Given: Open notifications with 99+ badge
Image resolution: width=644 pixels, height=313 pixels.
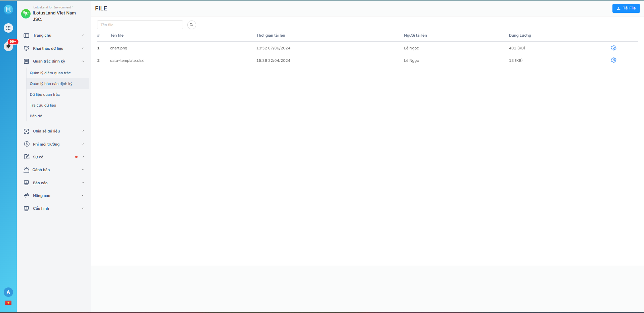Looking at the screenshot, I should 8,46.
